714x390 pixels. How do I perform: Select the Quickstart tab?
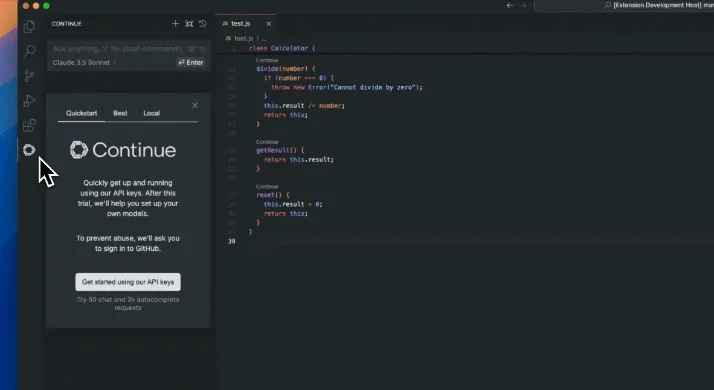(x=82, y=113)
